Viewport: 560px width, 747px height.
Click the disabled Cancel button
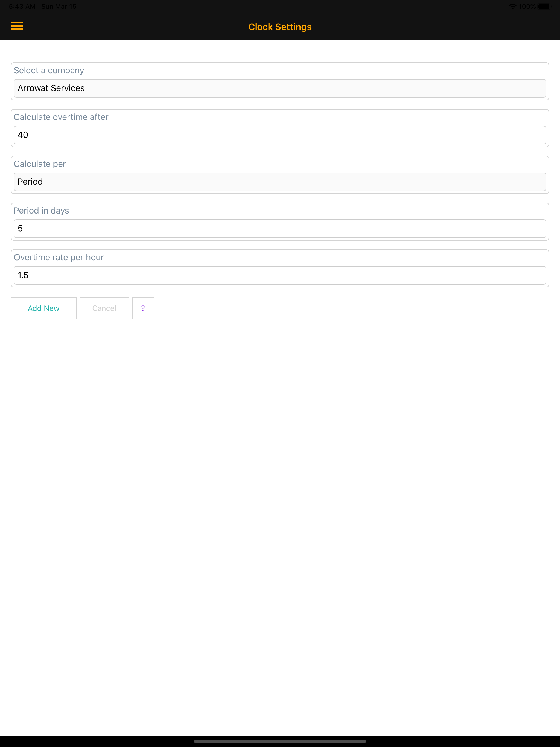pyautogui.click(x=104, y=308)
